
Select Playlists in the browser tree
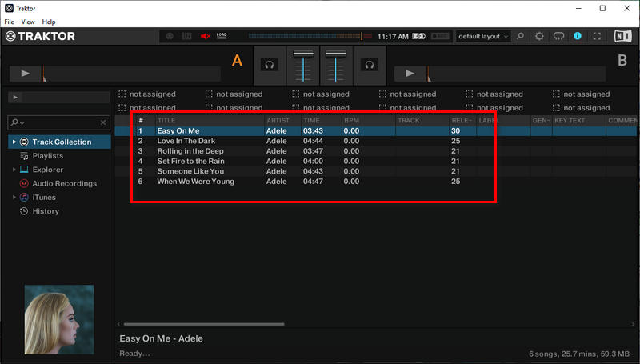(48, 156)
